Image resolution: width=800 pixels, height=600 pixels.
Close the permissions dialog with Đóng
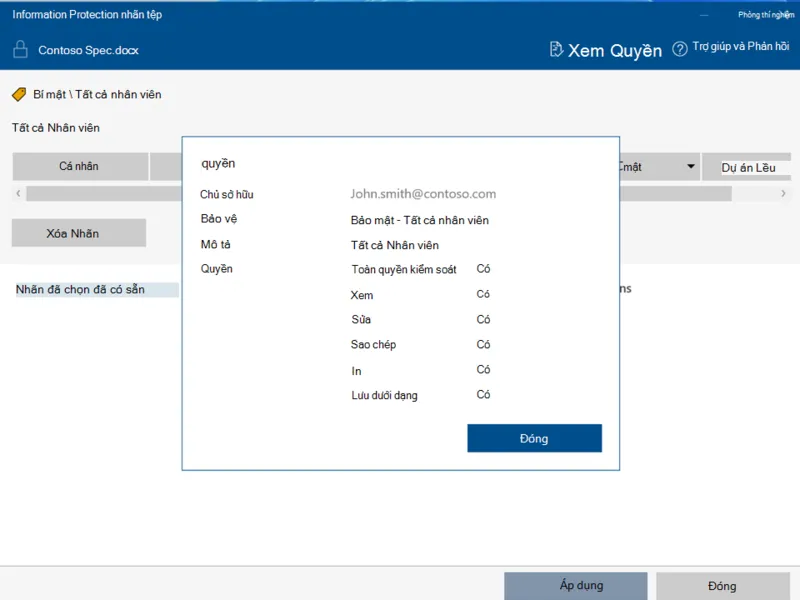click(534, 438)
